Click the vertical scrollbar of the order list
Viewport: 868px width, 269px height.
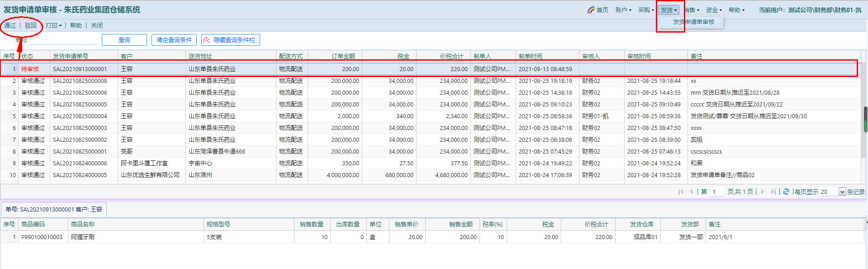tap(865, 120)
